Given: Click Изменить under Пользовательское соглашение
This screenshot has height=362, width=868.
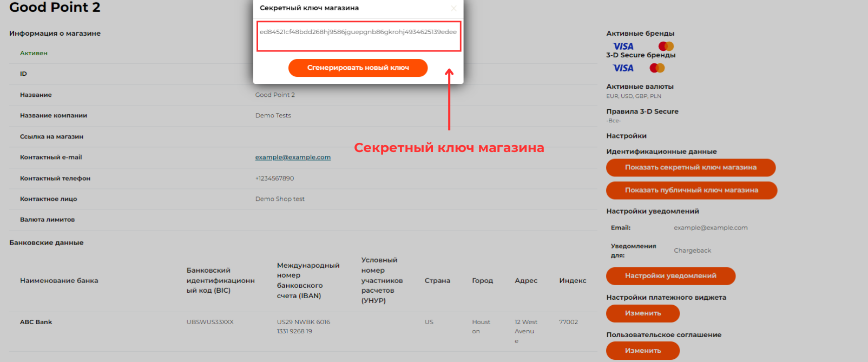Looking at the screenshot, I should (642, 351).
